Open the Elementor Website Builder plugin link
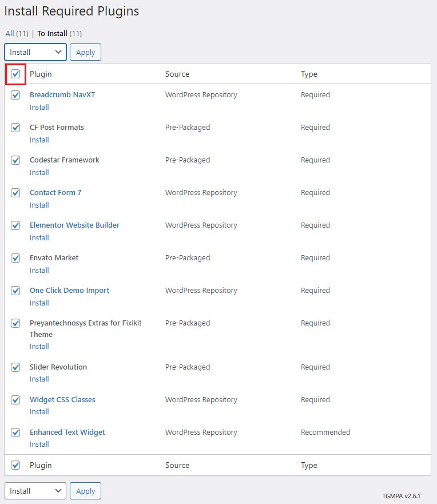Viewport: 437px width, 504px height. (74, 225)
